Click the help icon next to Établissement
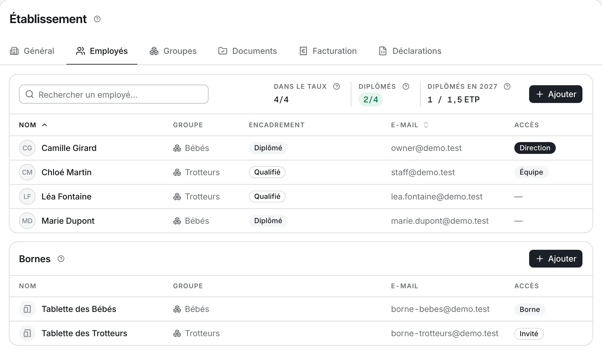 97,19
